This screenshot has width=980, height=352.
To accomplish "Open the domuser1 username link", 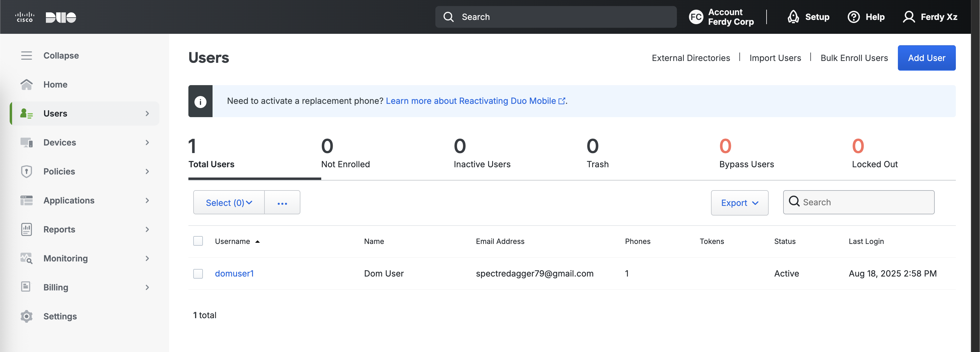I will pos(234,274).
